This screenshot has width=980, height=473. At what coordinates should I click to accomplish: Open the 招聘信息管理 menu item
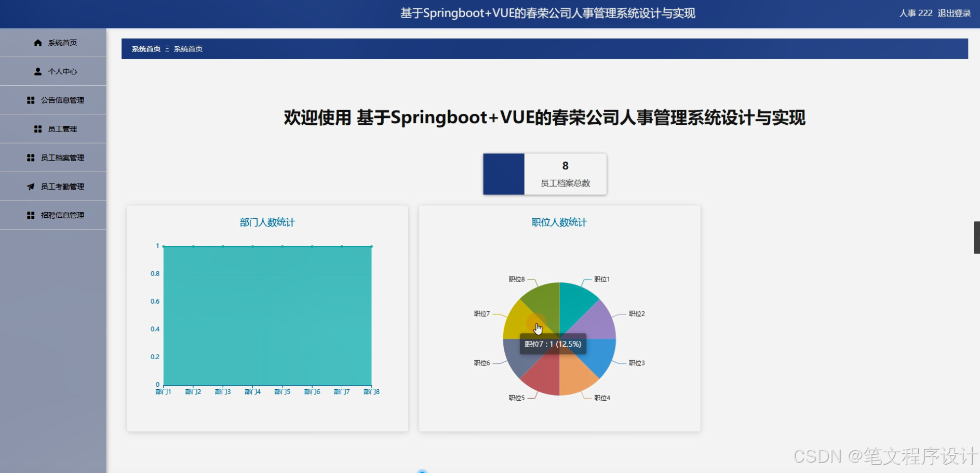(x=63, y=215)
